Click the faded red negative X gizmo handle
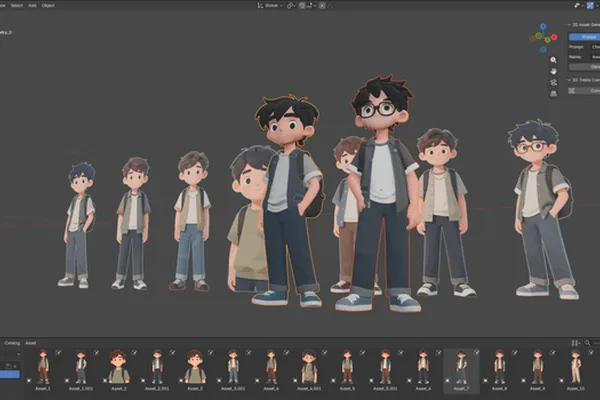The height and width of the screenshot is (400, 600). tap(532, 38)
